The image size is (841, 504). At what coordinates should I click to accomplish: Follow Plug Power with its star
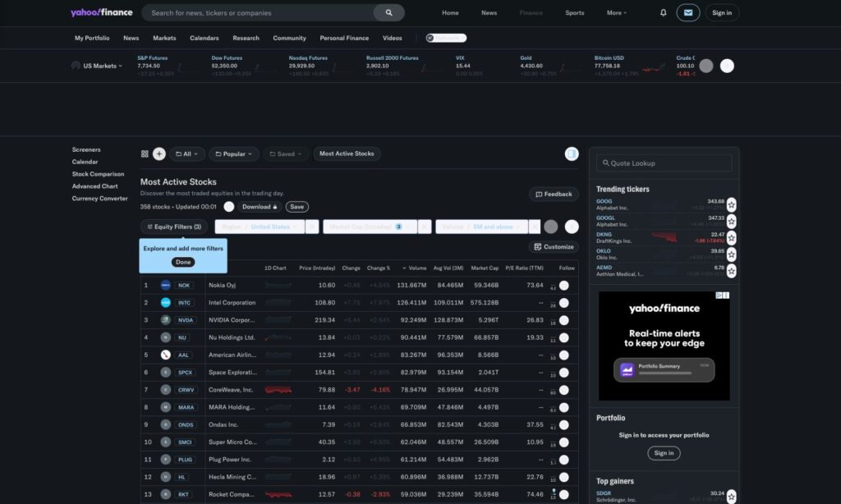[x=563, y=460]
